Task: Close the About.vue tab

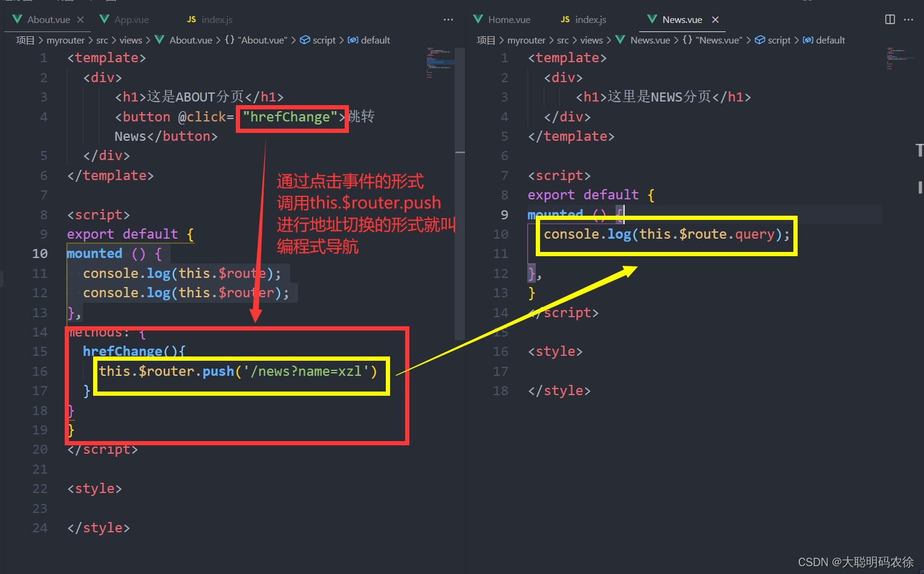Action: 80,19
